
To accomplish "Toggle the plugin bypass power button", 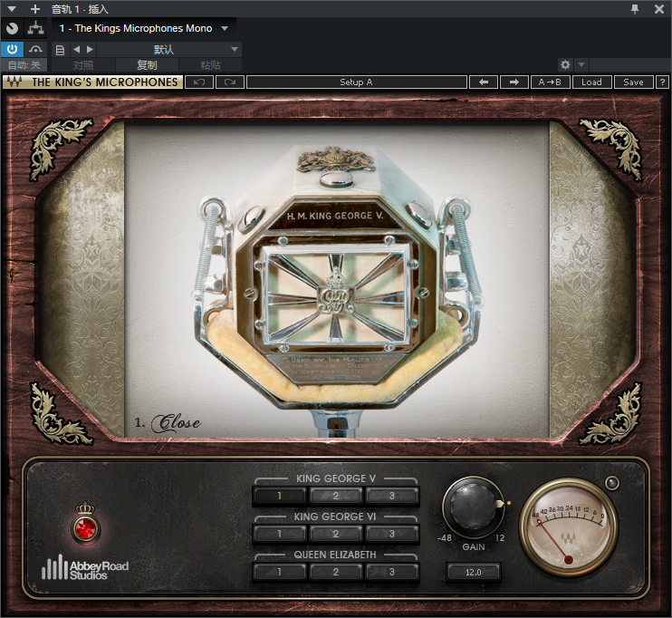I will coord(12,49).
